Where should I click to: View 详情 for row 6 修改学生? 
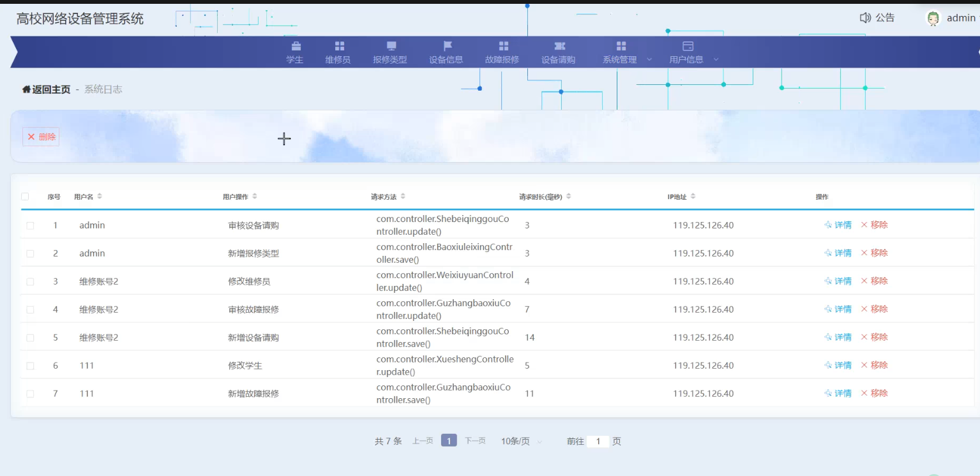point(838,365)
